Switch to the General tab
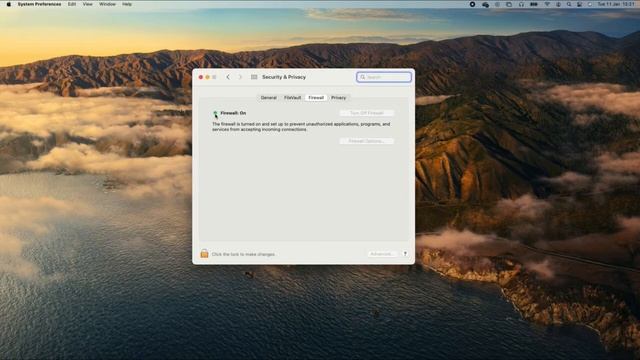Image resolution: width=640 pixels, height=360 pixels. (269, 98)
